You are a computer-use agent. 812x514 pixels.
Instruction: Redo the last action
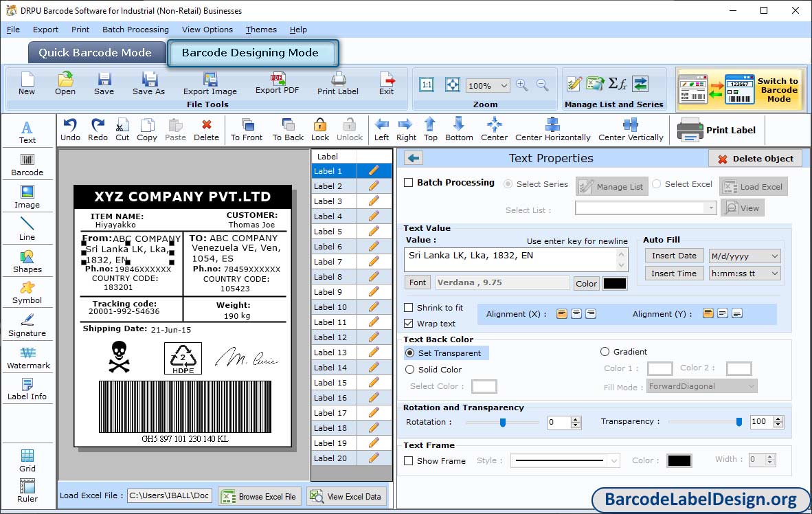[x=98, y=130]
